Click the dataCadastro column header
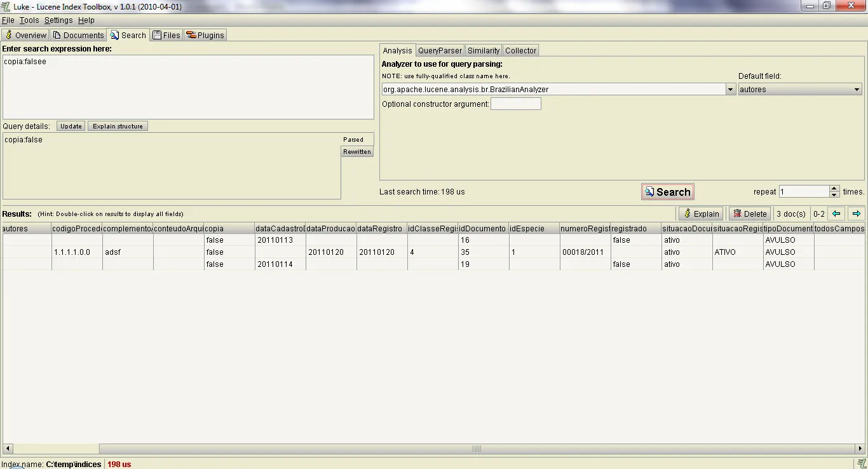 (280, 228)
